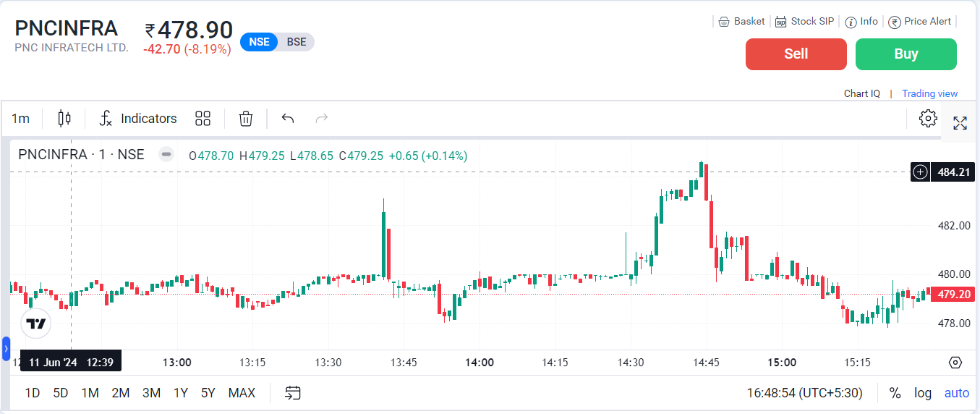Click the TradingView logo on chart
Image resolution: width=980 pixels, height=414 pixels.
pyautogui.click(x=36, y=324)
